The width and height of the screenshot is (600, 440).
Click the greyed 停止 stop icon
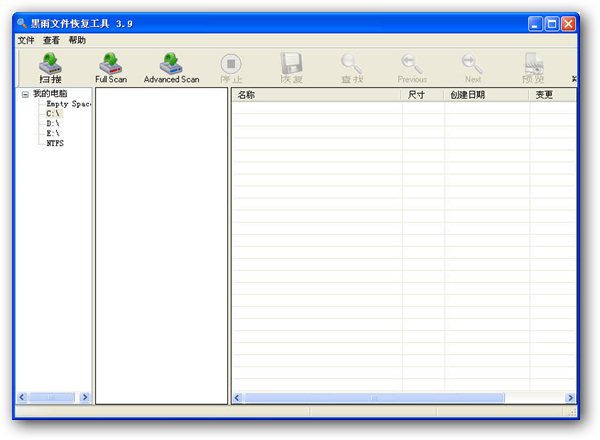click(x=231, y=67)
